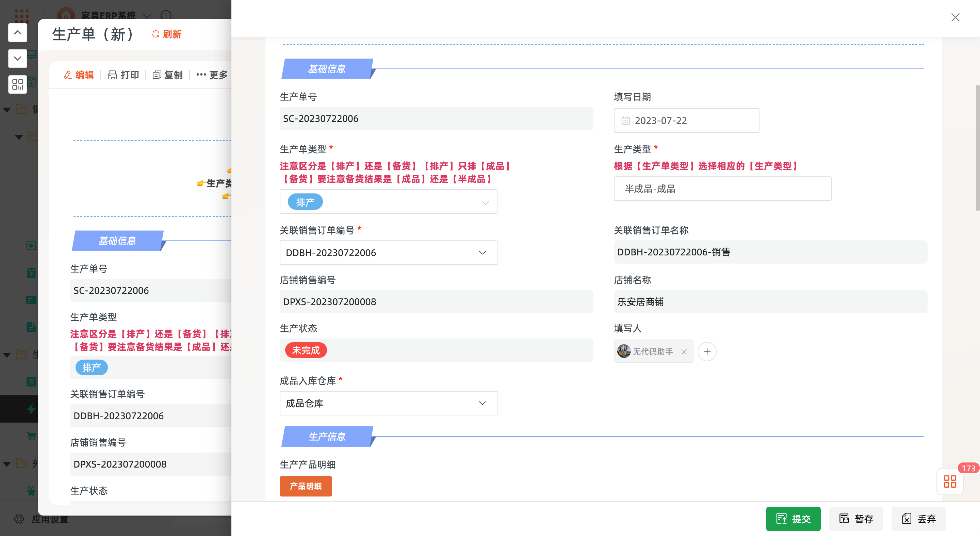The height and width of the screenshot is (536, 980).
Task: Expand the 关联销售订单编号 dropdown
Action: (x=483, y=253)
